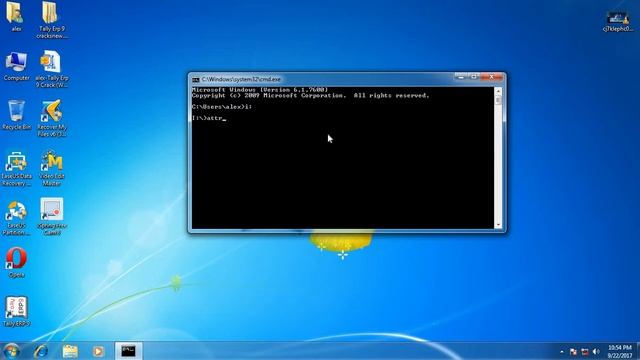Click the cmd vertical scrollbar thumb
Image resolution: width=640 pixels, height=360 pixels.
pyautogui.click(x=498, y=100)
